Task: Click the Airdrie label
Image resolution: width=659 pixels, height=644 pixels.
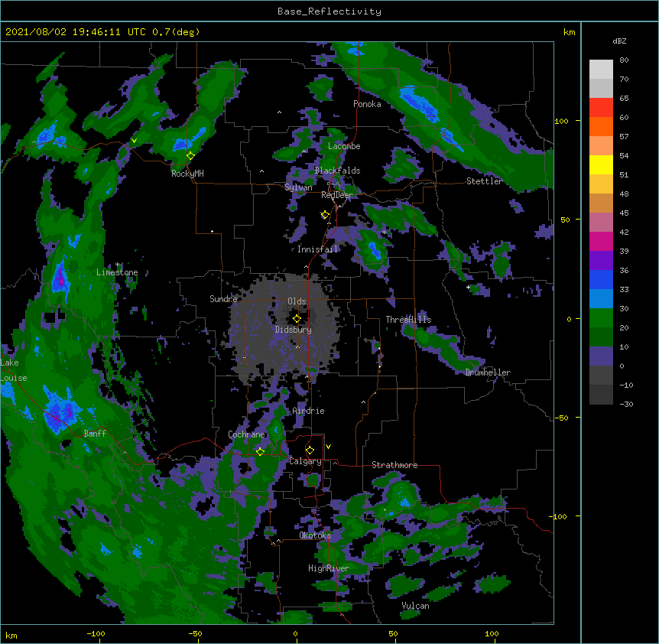Action: click(x=308, y=411)
